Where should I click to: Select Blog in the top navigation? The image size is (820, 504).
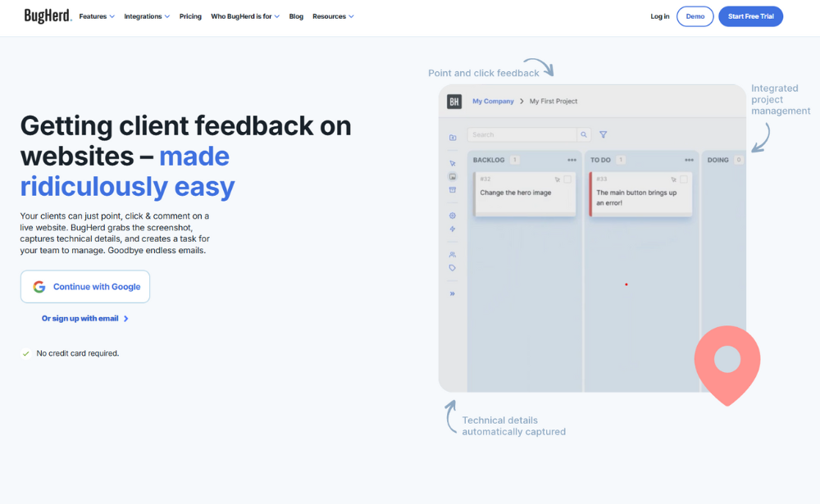[x=296, y=16]
